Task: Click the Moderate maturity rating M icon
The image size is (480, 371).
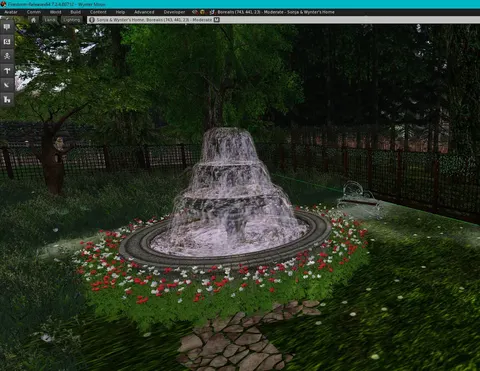Action: [216, 20]
